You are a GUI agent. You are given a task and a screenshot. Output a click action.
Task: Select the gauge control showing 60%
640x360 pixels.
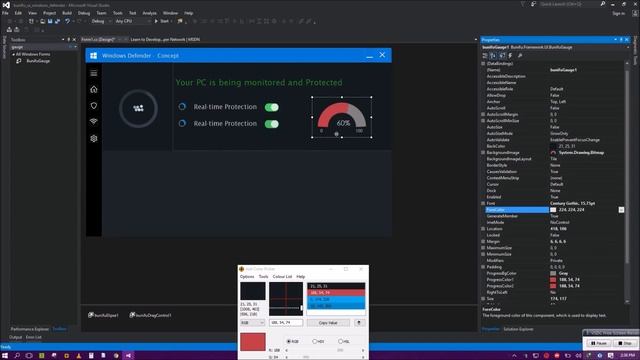pyautogui.click(x=342, y=117)
